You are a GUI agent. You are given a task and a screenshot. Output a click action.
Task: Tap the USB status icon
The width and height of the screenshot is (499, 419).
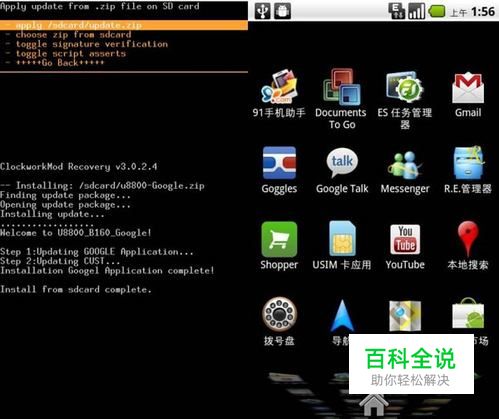click(x=263, y=11)
